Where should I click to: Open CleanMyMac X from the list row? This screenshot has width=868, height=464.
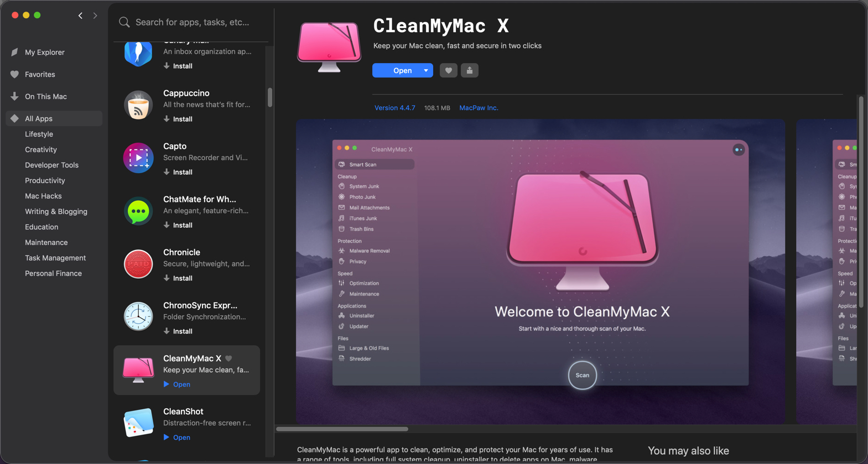point(177,384)
